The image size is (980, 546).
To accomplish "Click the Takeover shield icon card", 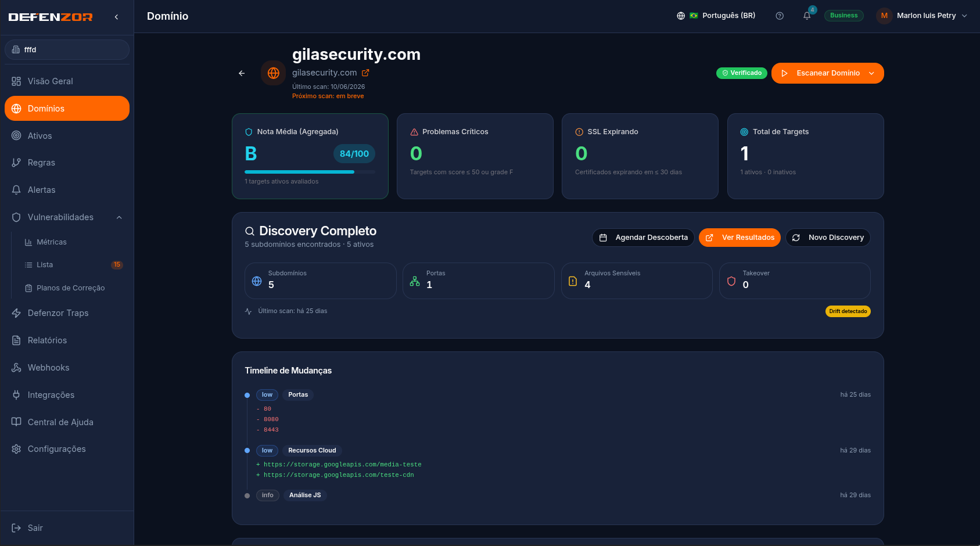I will (x=795, y=281).
